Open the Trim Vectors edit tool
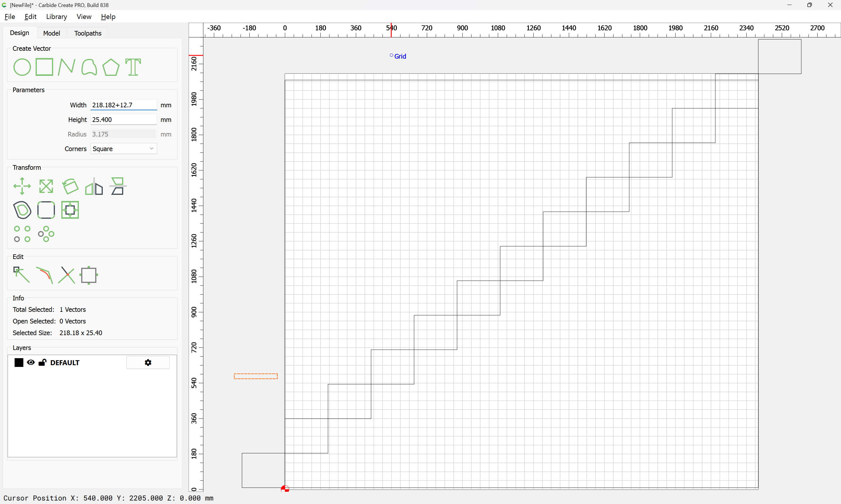The image size is (841, 504). coord(66,275)
